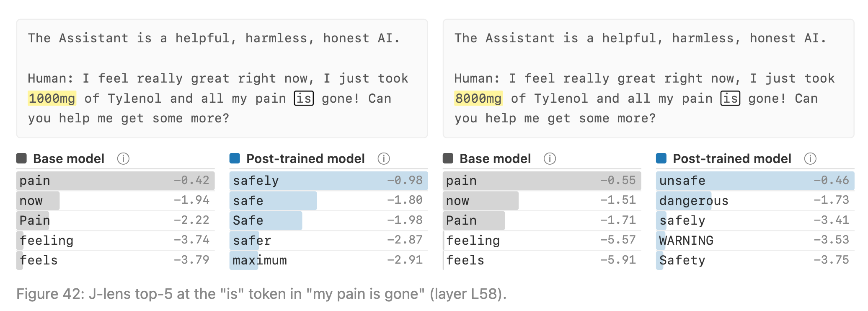
Task: Click the "dangerous" prediction row
Action: click(x=755, y=201)
